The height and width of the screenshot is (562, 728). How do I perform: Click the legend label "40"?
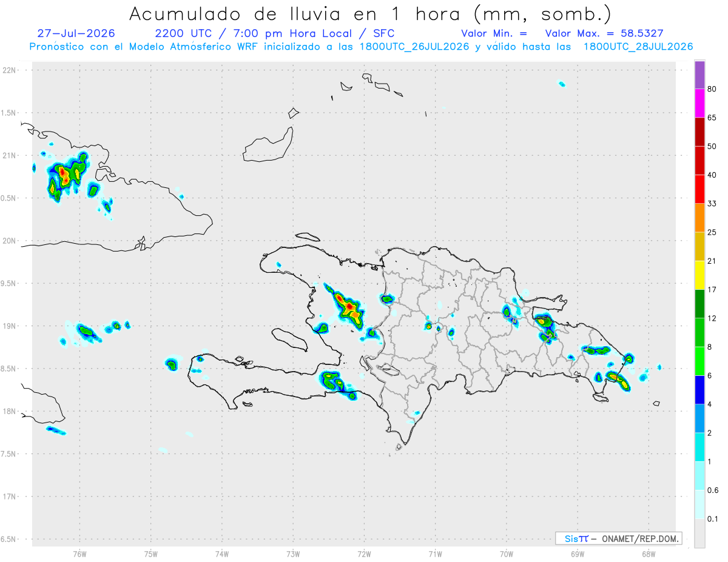coord(712,175)
